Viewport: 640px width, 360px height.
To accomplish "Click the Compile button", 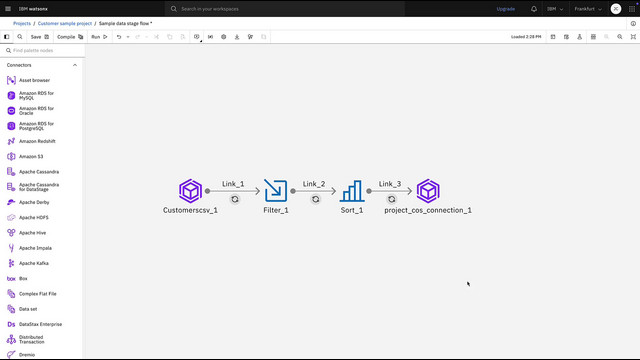I will [70, 37].
